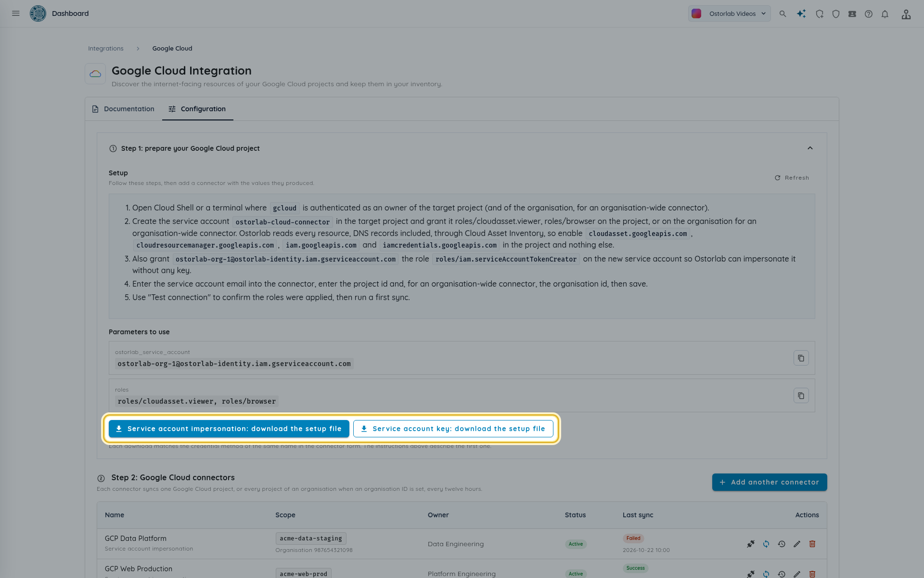Copy the roles parameter value
Screen dimensions: 924x578
[801, 395]
